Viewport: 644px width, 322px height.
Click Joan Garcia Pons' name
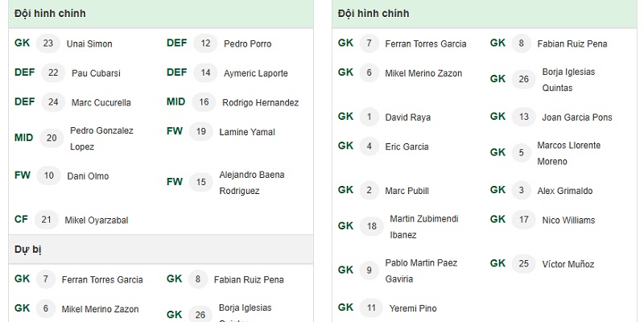577,117
